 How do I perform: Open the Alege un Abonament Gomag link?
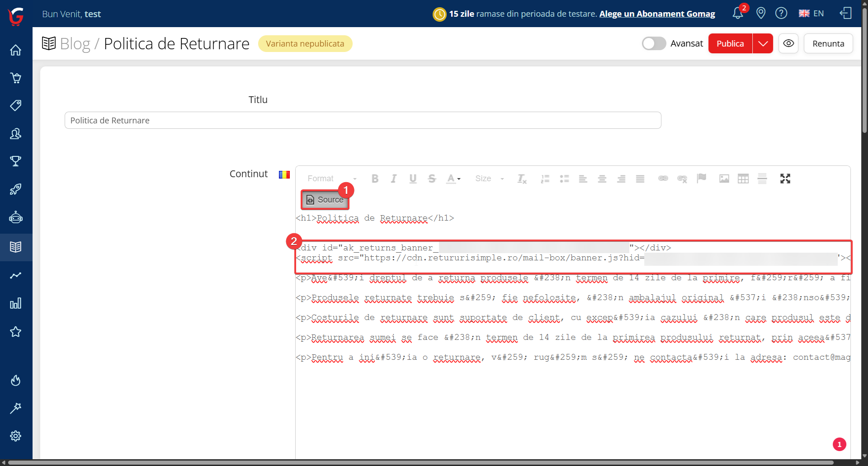click(x=657, y=14)
